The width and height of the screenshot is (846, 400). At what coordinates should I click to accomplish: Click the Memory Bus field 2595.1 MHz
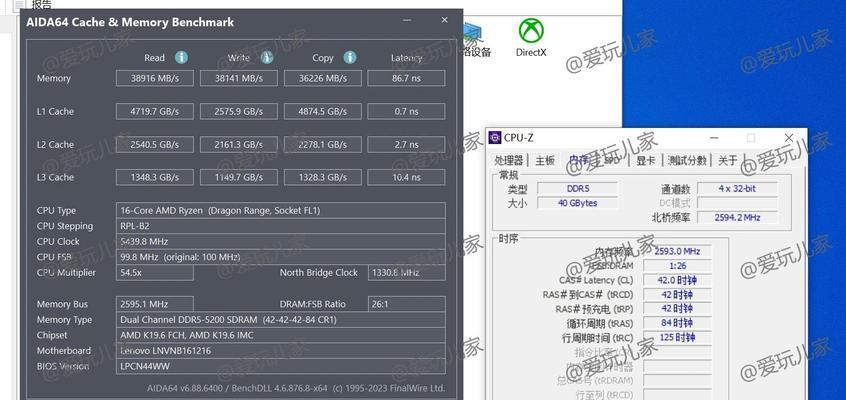click(x=154, y=304)
